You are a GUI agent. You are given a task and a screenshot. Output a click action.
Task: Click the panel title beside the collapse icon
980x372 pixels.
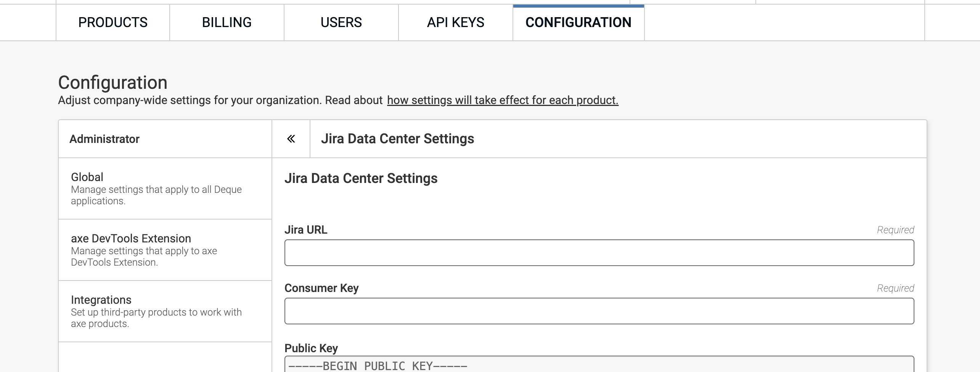click(x=397, y=139)
